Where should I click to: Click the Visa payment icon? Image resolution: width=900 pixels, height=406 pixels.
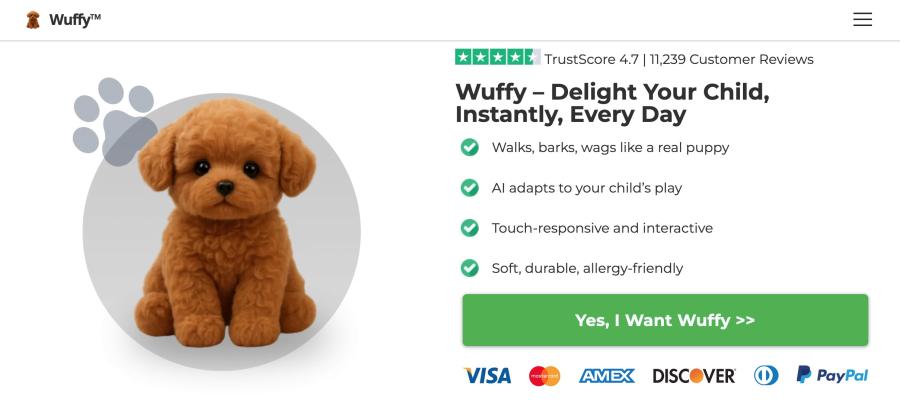click(487, 376)
